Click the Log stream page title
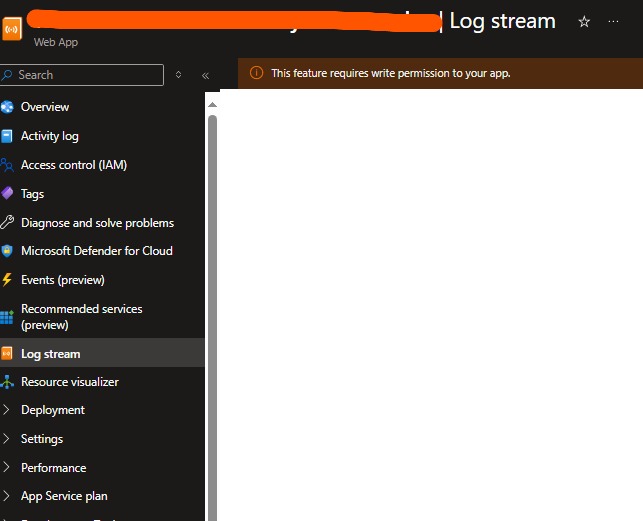The image size is (643, 521). [502, 21]
